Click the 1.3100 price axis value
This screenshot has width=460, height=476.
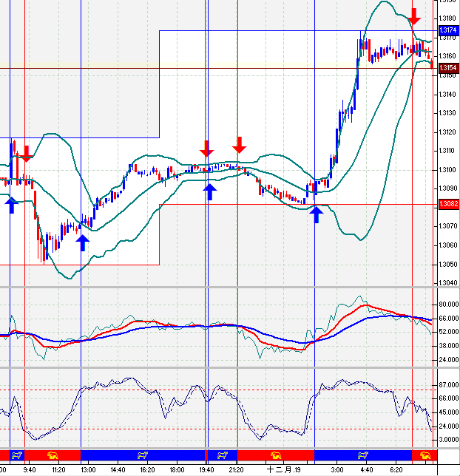[447, 170]
